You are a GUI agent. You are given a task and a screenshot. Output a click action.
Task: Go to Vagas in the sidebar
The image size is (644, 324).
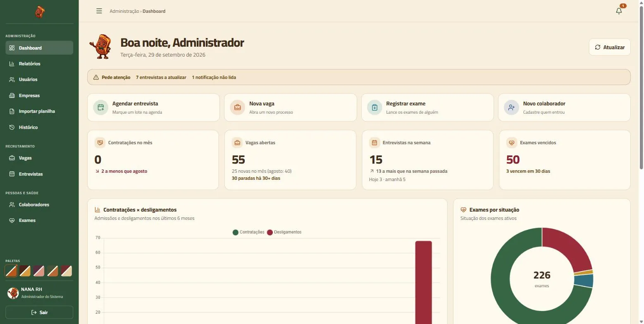click(x=39, y=158)
